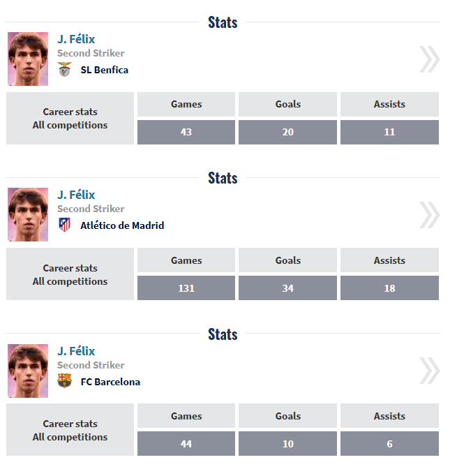Click the Atlético de Madrid crest icon
This screenshot has width=450, height=476.
(x=64, y=225)
